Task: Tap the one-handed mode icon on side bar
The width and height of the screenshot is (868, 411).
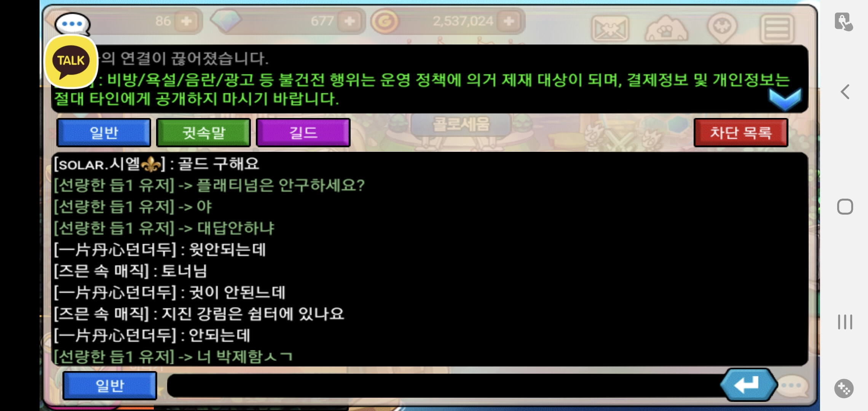Action: pos(844,22)
